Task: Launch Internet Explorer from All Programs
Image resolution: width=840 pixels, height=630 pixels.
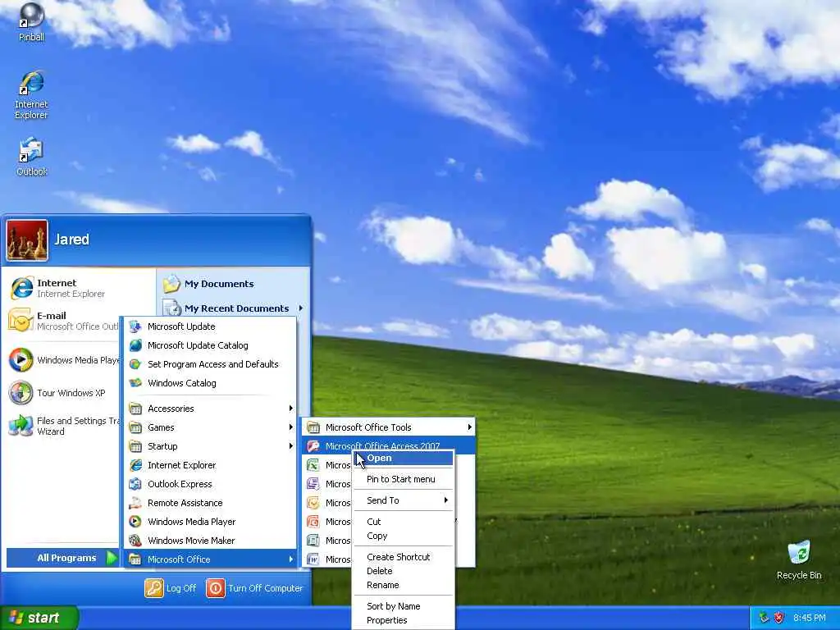Action: coord(210,465)
